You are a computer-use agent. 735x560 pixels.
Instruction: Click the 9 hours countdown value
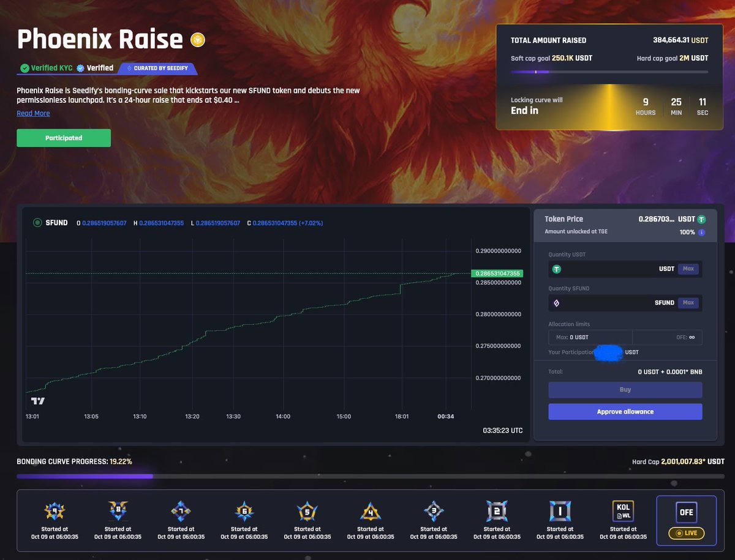(646, 102)
